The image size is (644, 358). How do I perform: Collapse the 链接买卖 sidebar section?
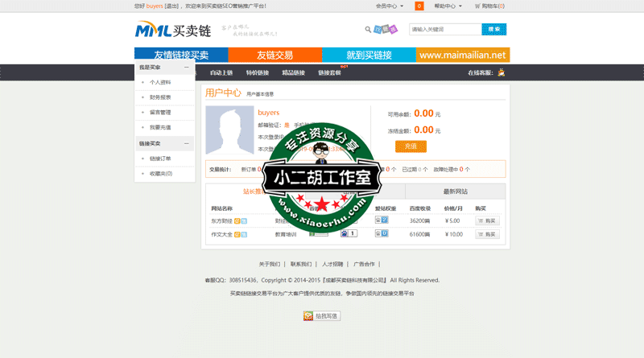click(186, 143)
